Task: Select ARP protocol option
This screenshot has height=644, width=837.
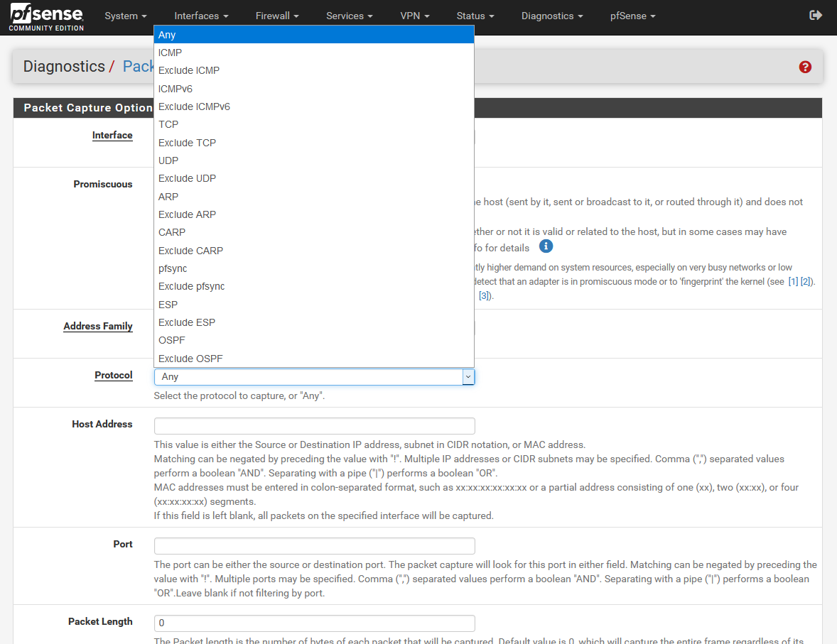Action: click(314, 197)
